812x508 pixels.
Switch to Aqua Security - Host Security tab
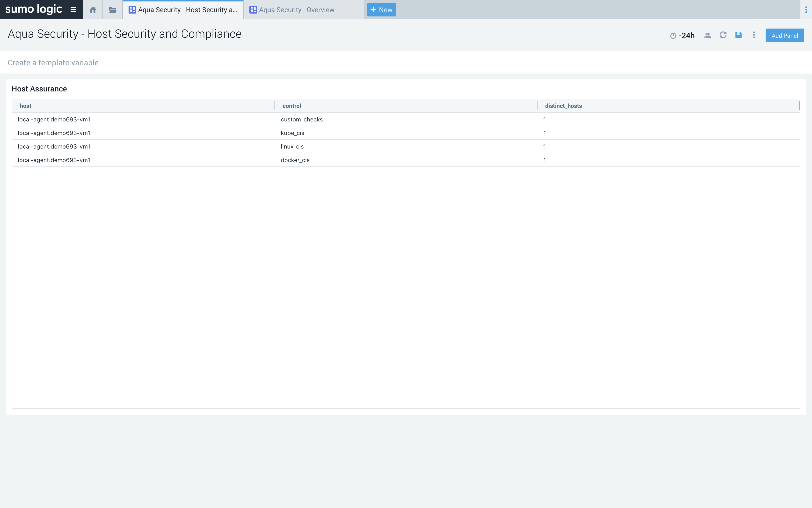pos(183,10)
